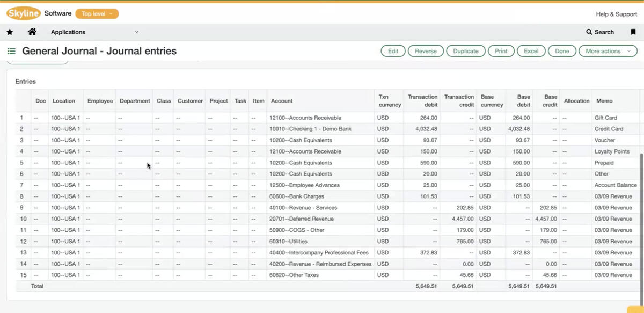Click the star favorites icon
The width and height of the screenshot is (644, 313).
10,32
